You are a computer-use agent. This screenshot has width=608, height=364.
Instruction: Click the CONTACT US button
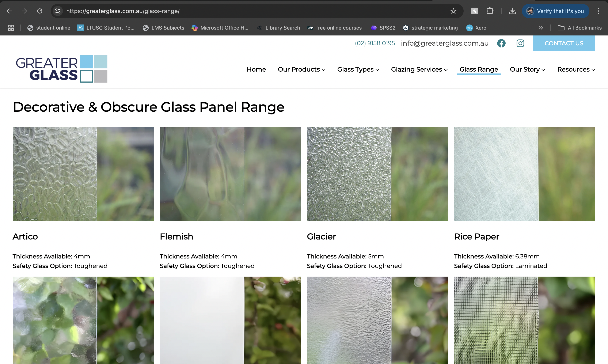[564, 43]
